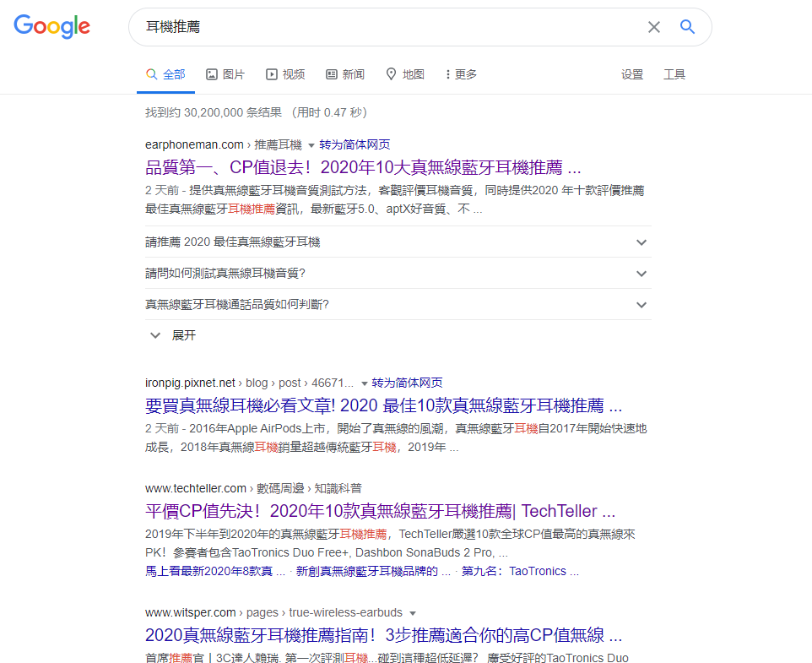812x663 pixels.
Task: Switch to the 视频 videos tab
Action: [x=285, y=74]
